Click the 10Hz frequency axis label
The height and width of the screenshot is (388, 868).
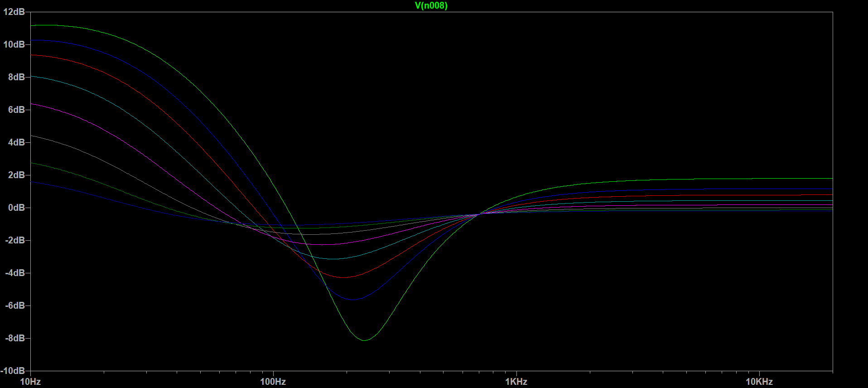pyautogui.click(x=30, y=382)
